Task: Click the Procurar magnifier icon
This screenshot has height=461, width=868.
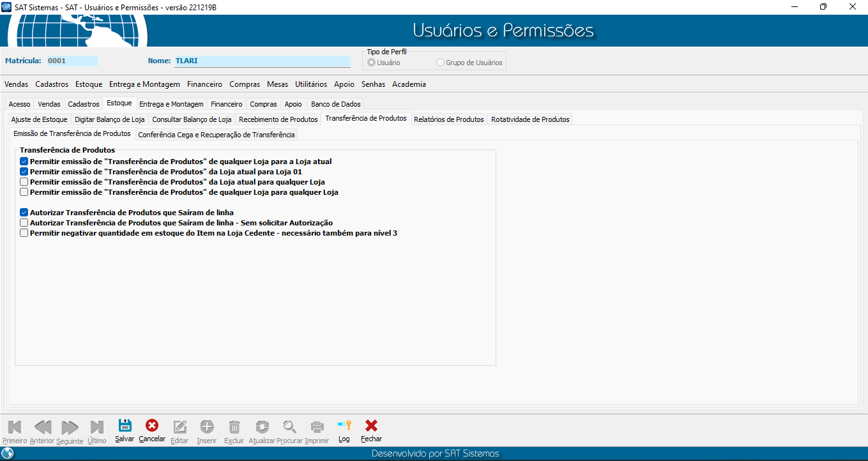Action: tap(290, 427)
